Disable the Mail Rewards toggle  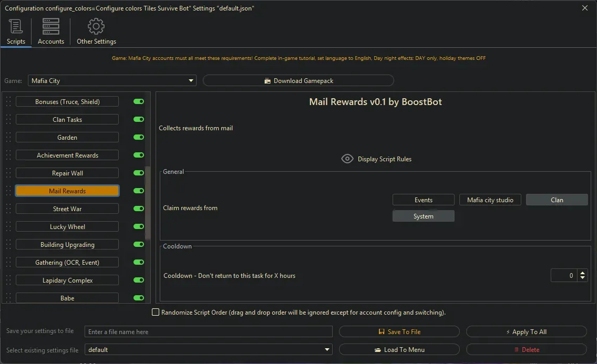click(x=138, y=191)
